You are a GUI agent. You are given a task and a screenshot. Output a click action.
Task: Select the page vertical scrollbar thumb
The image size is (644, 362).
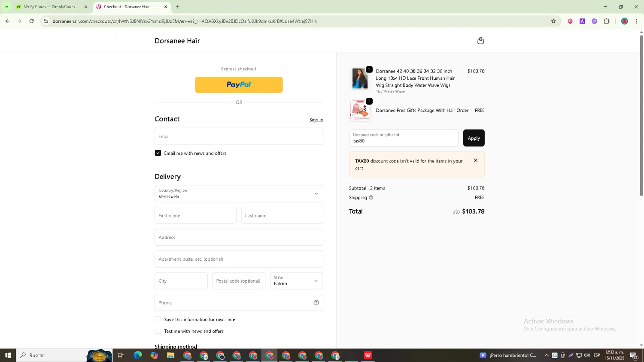pos(641,115)
